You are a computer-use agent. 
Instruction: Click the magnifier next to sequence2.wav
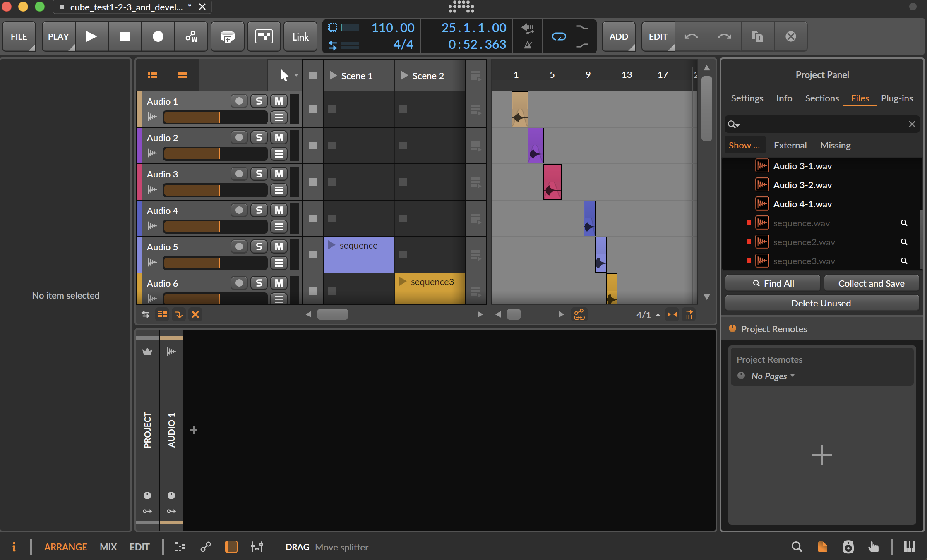pyautogui.click(x=904, y=242)
